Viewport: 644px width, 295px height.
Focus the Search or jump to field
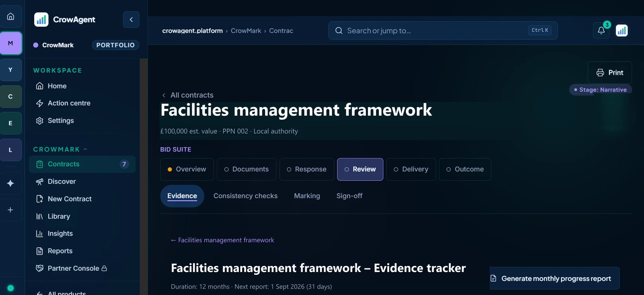(443, 31)
